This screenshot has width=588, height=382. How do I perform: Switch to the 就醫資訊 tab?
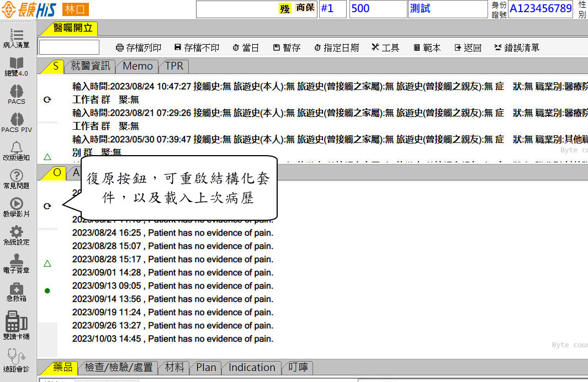pos(91,66)
